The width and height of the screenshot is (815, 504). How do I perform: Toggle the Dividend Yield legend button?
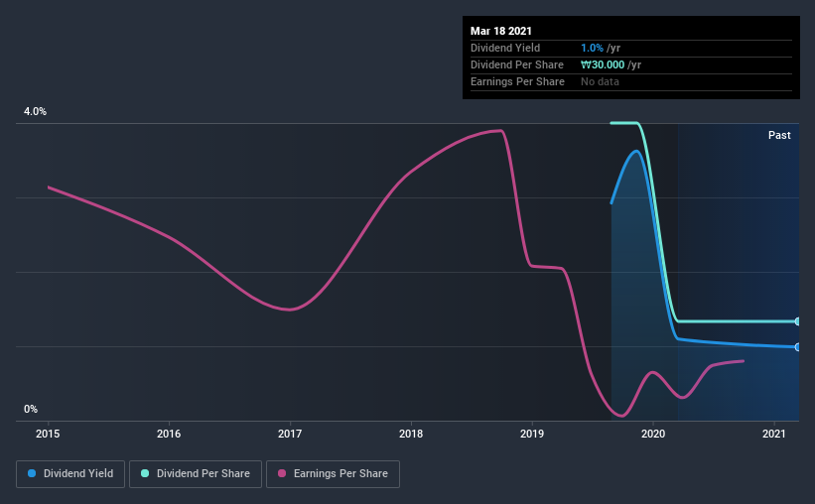pyautogui.click(x=70, y=474)
